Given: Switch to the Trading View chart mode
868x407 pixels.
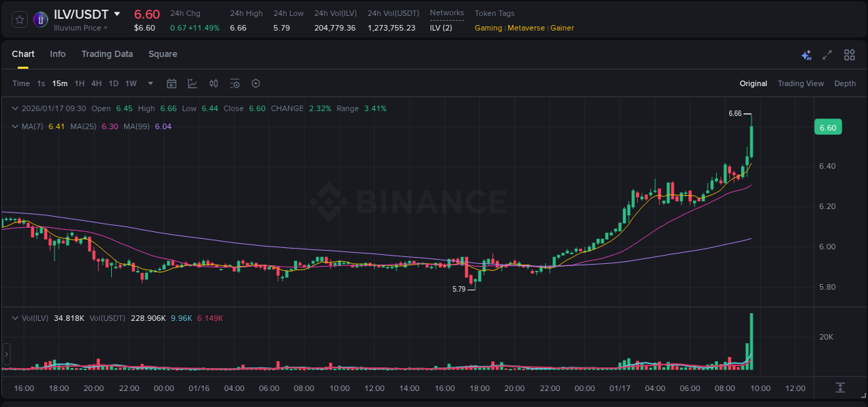Looking at the screenshot, I should tap(800, 83).
